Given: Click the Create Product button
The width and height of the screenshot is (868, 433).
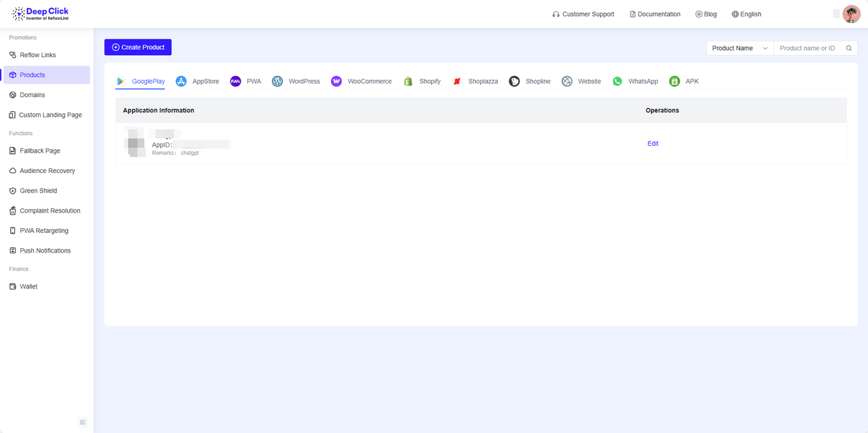Looking at the screenshot, I should point(138,48).
